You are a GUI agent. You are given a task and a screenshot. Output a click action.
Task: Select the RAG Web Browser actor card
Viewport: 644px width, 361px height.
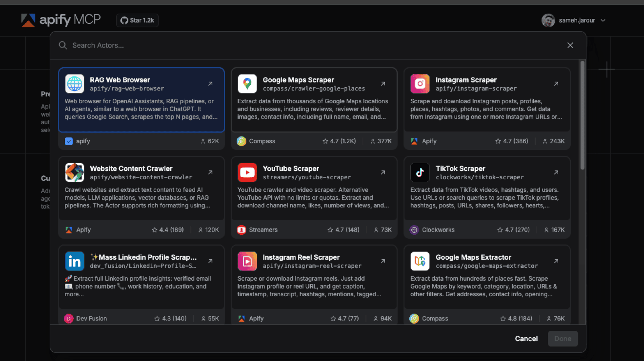coord(141,100)
